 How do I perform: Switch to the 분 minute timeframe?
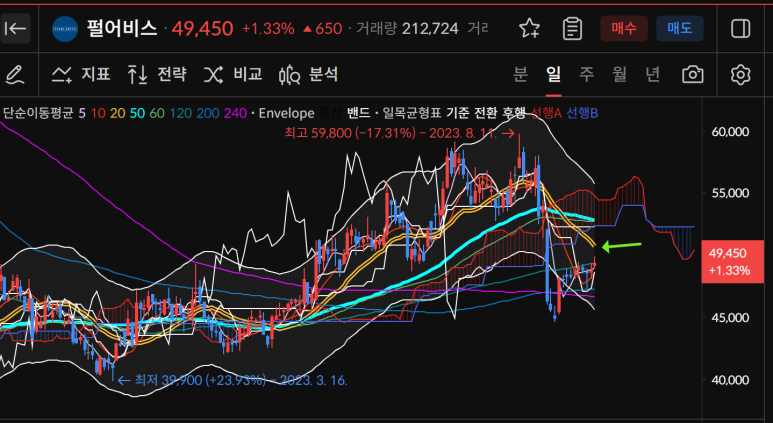[521, 74]
